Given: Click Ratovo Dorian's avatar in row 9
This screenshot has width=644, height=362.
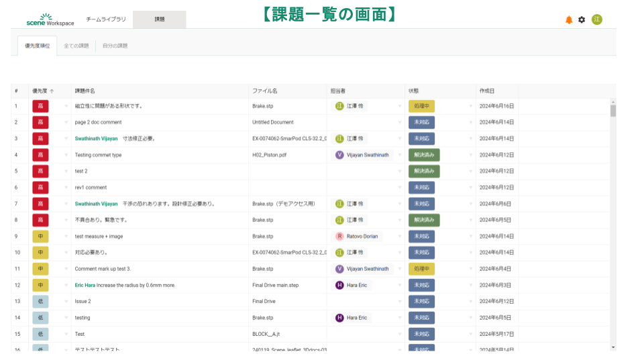Looking at the screenshot, I should (x=339, y=237).
